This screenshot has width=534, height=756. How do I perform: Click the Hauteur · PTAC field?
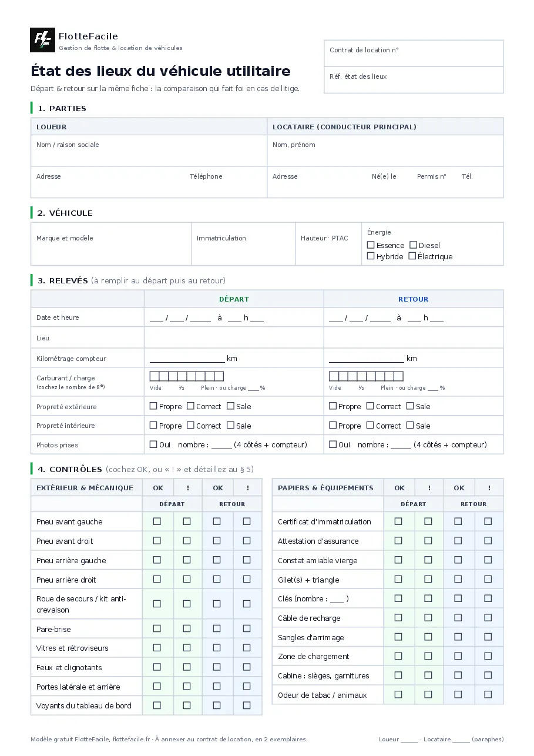click(x=328, y=244)
